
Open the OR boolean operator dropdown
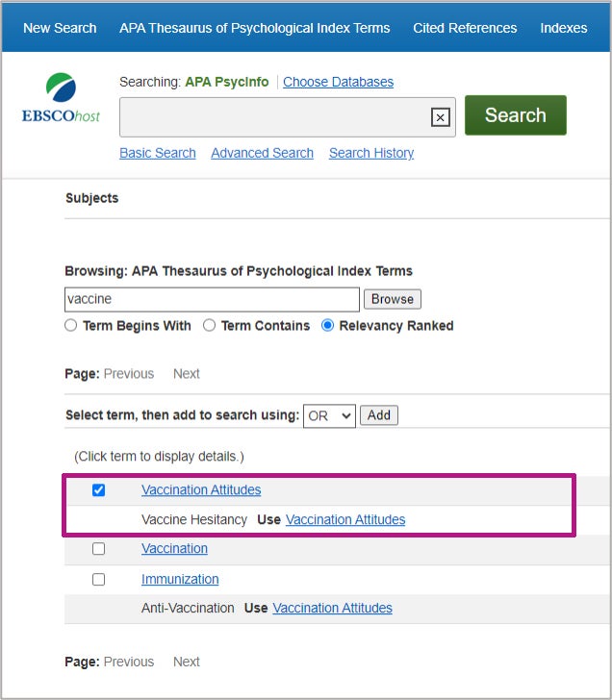click(329, 416)
